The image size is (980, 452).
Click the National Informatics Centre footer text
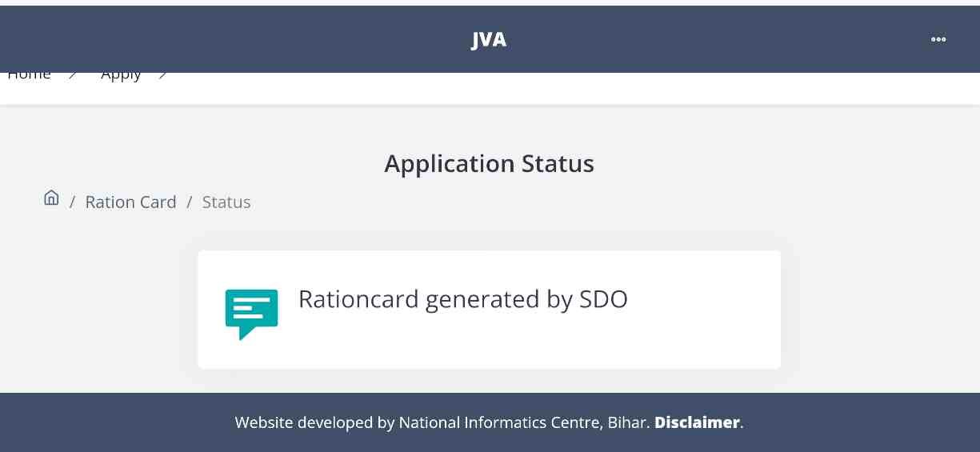pyautogui.click(x=500, y=422)
